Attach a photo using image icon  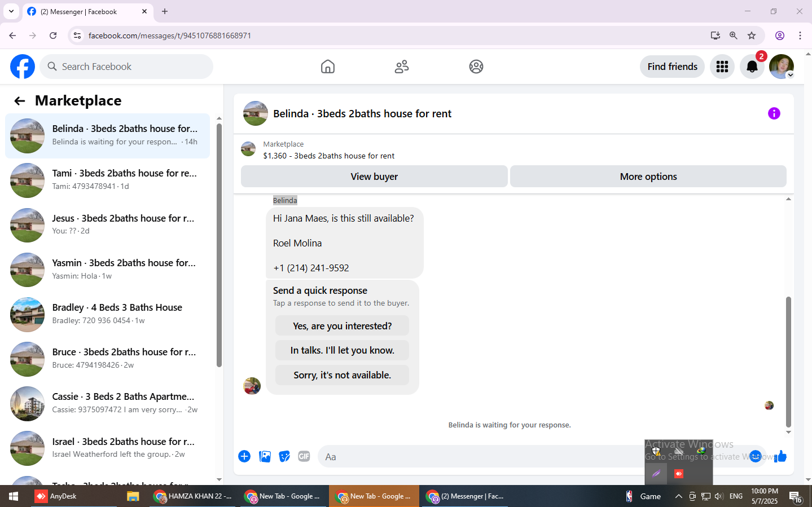265,456
